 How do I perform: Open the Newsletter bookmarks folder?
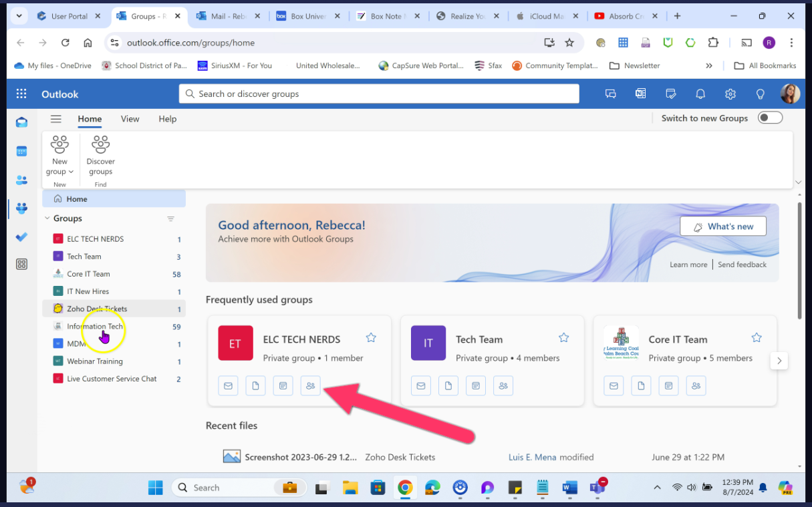(x=635, y=65)
